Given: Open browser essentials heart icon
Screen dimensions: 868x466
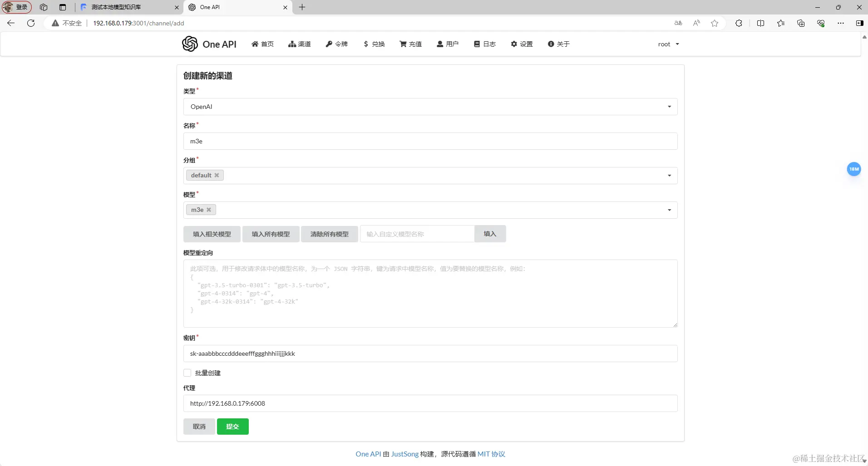Looking at the screenshot, I should [x=821, y=23].
